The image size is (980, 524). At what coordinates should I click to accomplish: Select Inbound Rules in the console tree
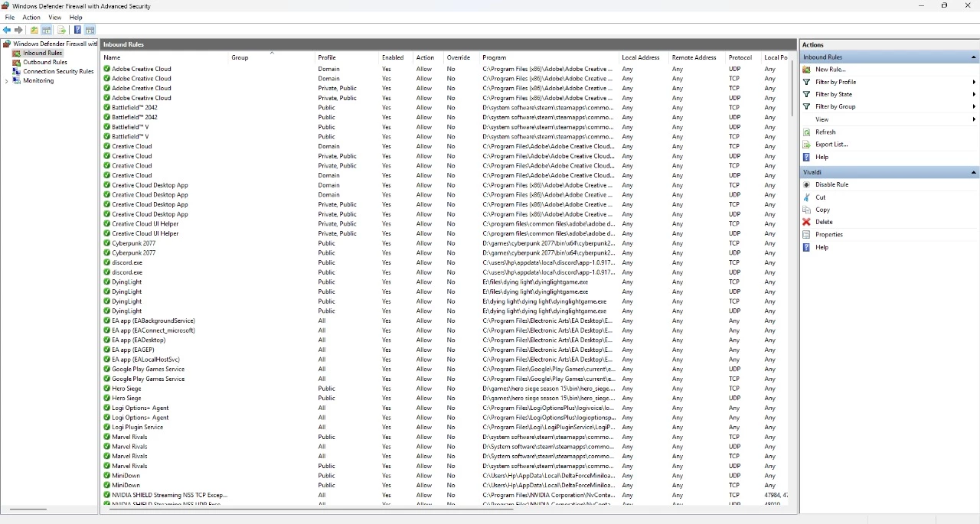tap(43, 54)
